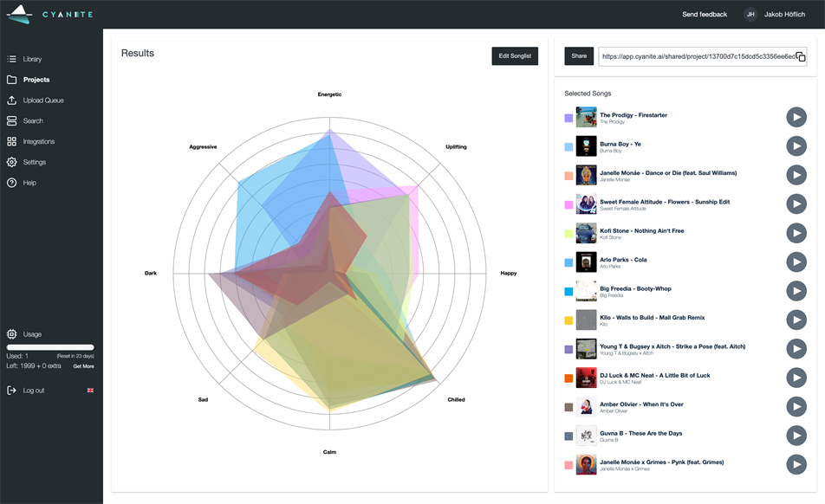Image resolution: width=825 pixels, height=504 pixels.
Task: Play Burna Boy - Ye
Action: [x=796, y=146]
